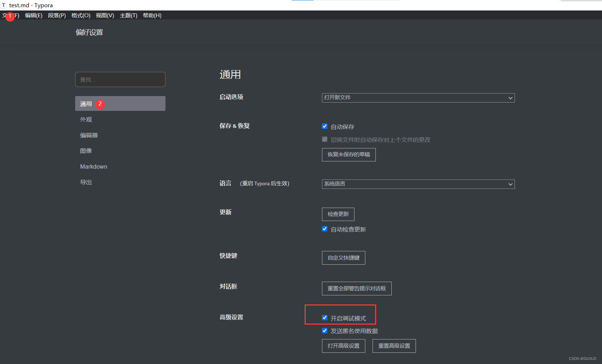The image size is (602, 364).
Task: Select the Markdown settings category
Action: click(120, 166)
